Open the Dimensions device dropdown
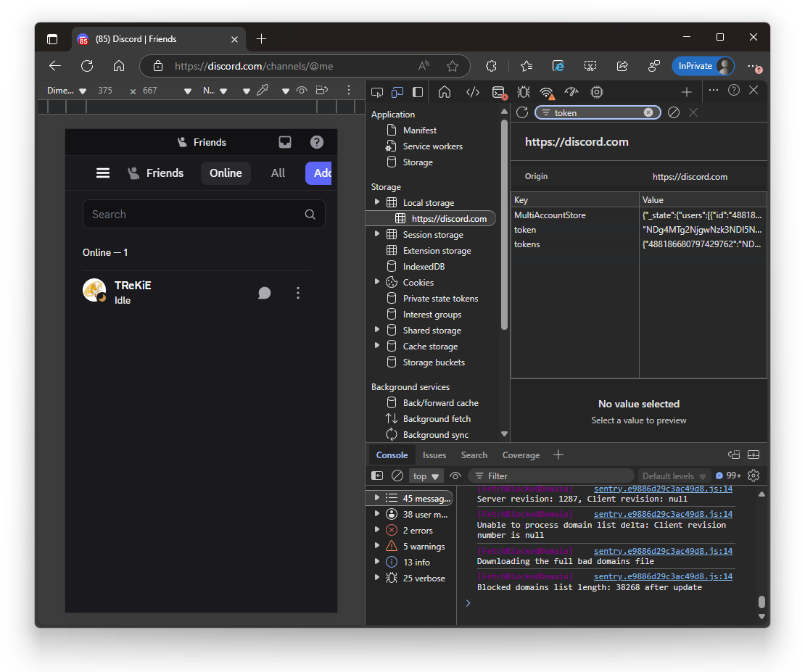 [x=66, y=91]
